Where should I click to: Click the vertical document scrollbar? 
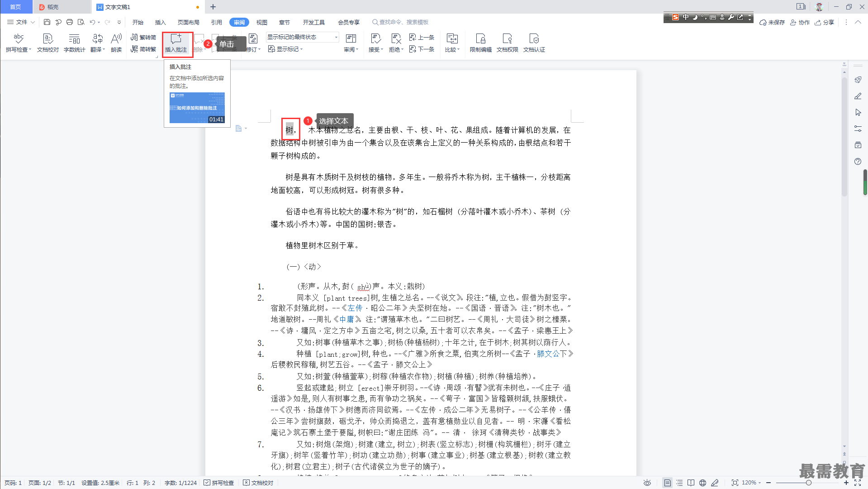click(844, 136)
